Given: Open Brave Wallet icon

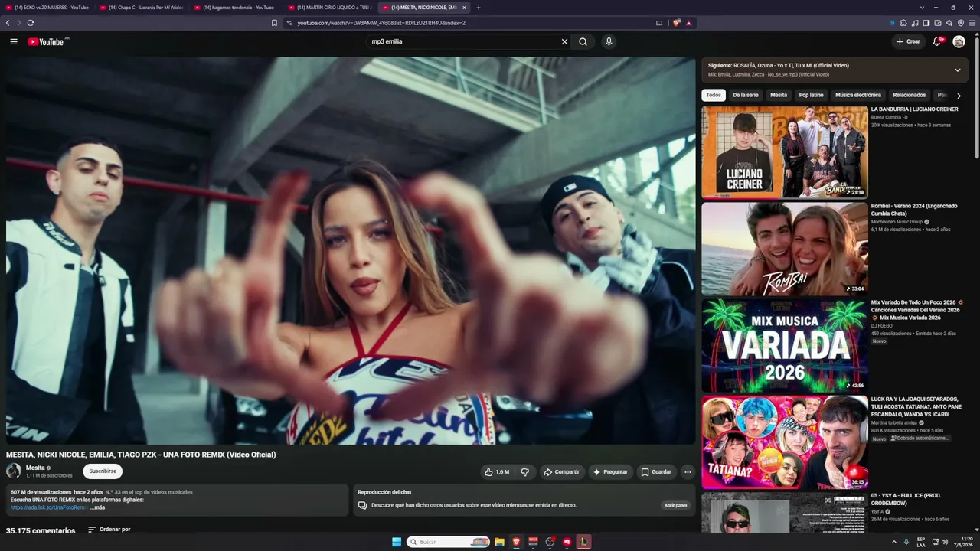Looking at the screenshot, I should tap(938, 23).
